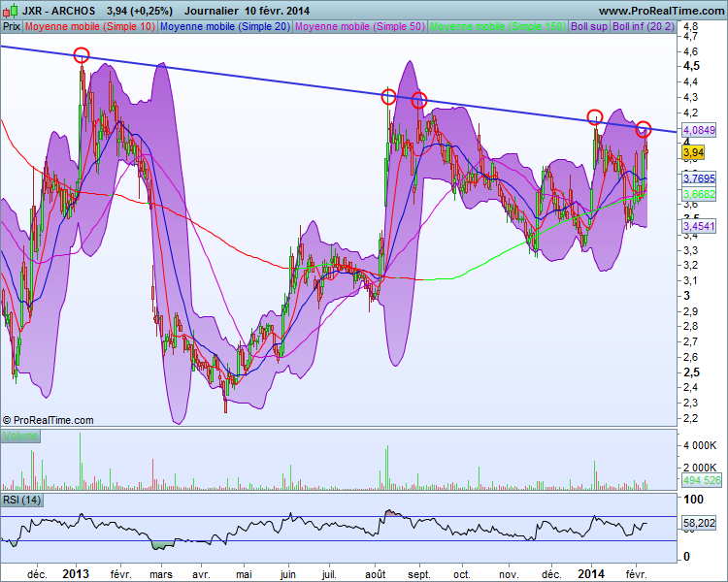The image size is (728, 582).
Task: Click the 4,8 price axis label
Action: click(691, 26)
